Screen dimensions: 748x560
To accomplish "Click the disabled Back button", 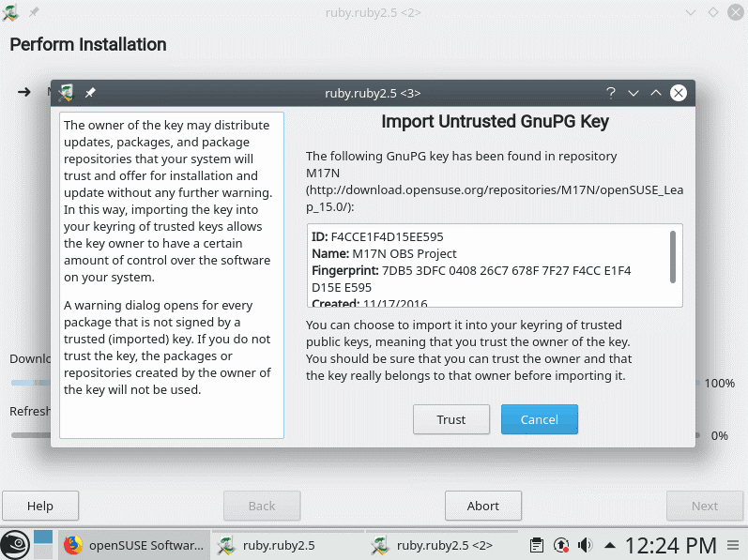I will 262,506.
